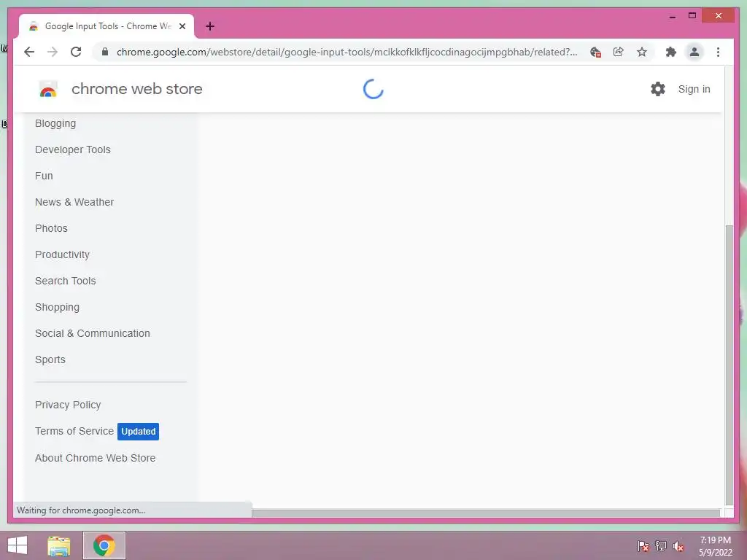Select the Google Input Tools tab
This screenshot has width=747, height=560.
[107, 26]
